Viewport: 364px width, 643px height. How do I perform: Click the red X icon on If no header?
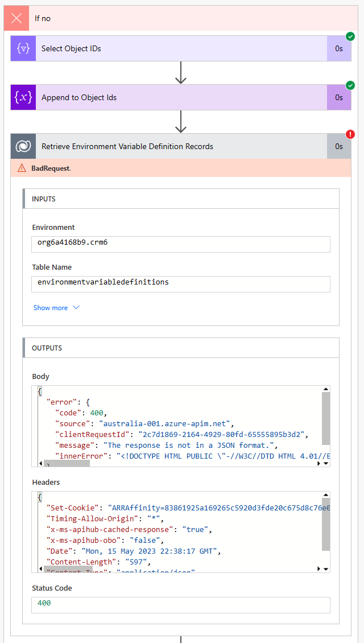pyautogui.click(x=15, y=18)
